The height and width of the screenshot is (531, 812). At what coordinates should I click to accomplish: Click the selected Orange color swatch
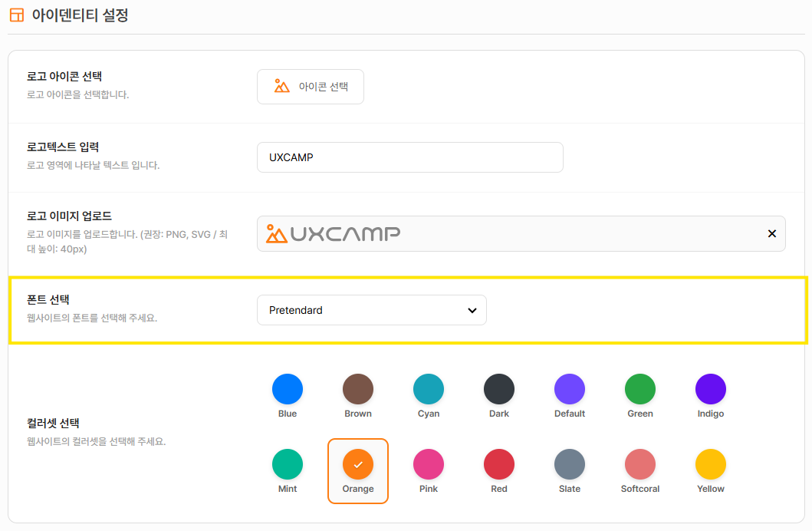tap(358, 465)
